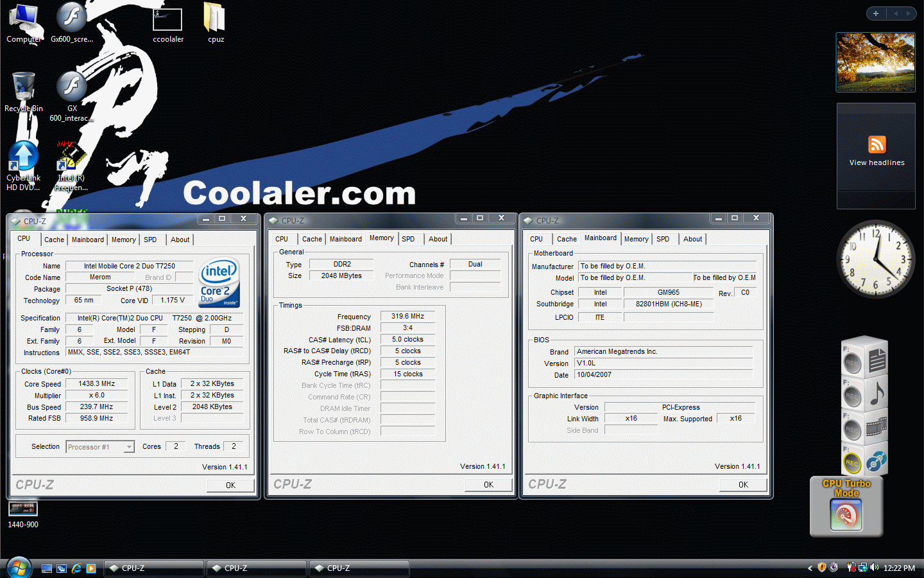Click the power plug tray icon

point(851,568)
